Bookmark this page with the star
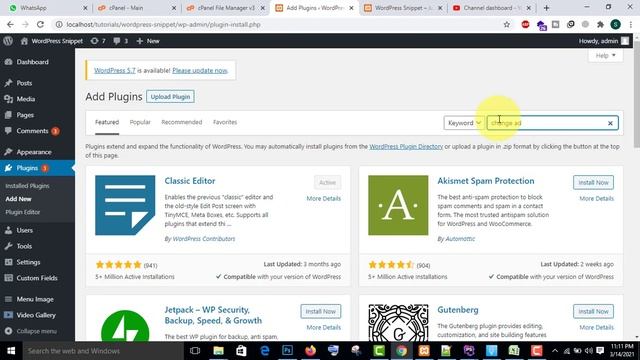Viewport: 640px width, 360px height. pyautogui.click(x=507, y=24)
